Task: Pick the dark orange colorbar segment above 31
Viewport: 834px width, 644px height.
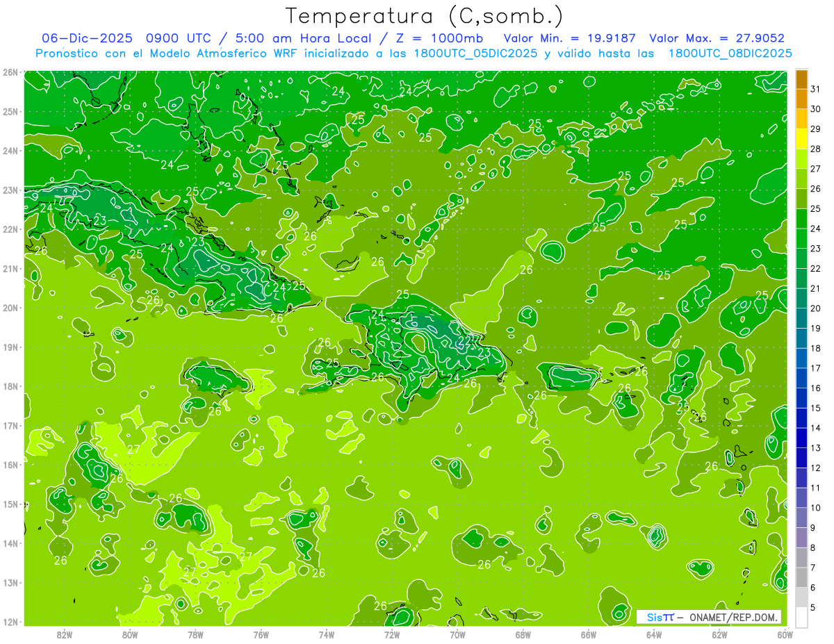Action: click(x=802, y=79)
